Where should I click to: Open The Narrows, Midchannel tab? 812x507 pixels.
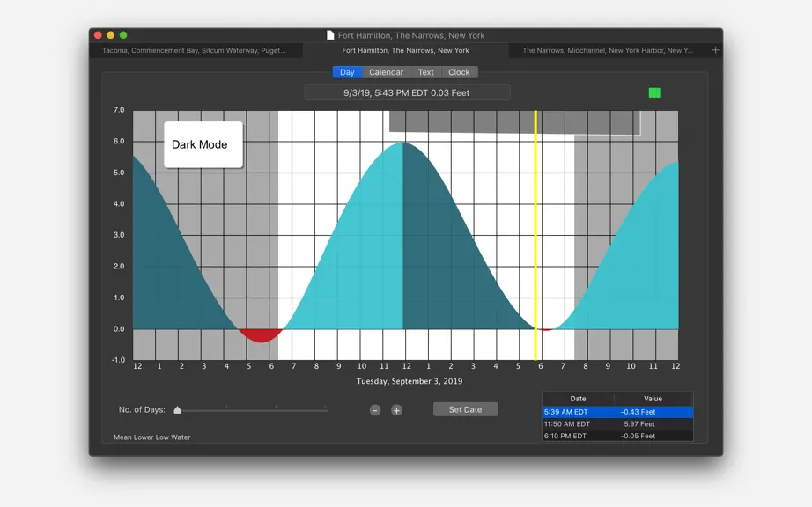607,50
